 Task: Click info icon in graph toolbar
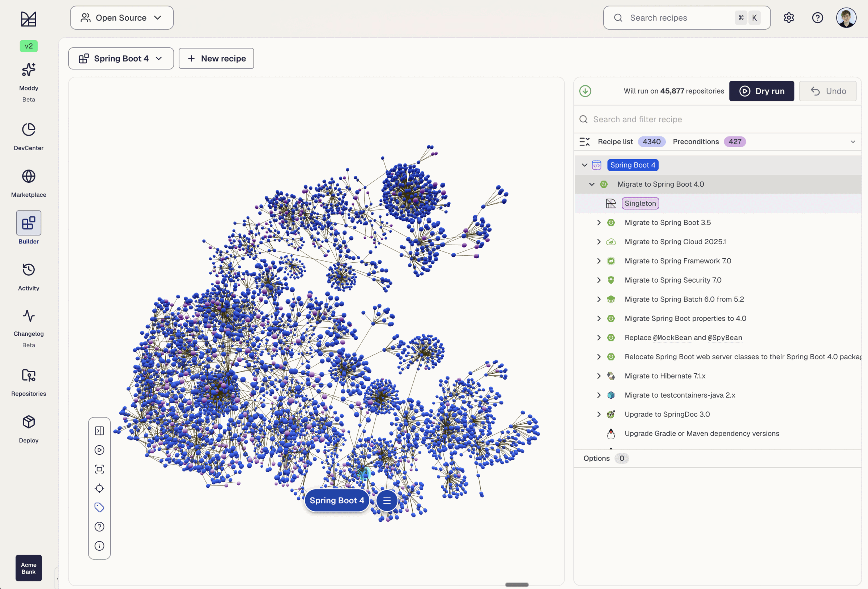pyautogui.click(x=99, y=546)
